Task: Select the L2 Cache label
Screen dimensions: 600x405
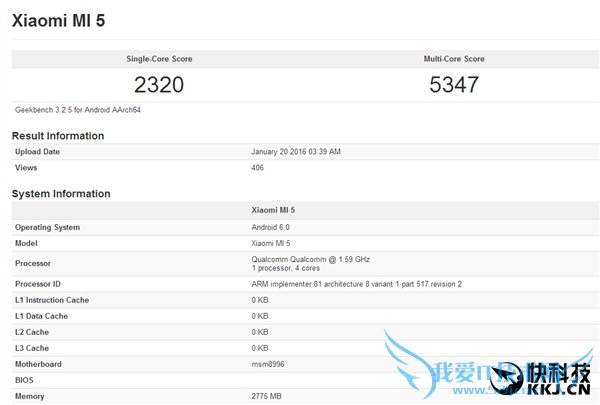Action: (x=32, y=332)
